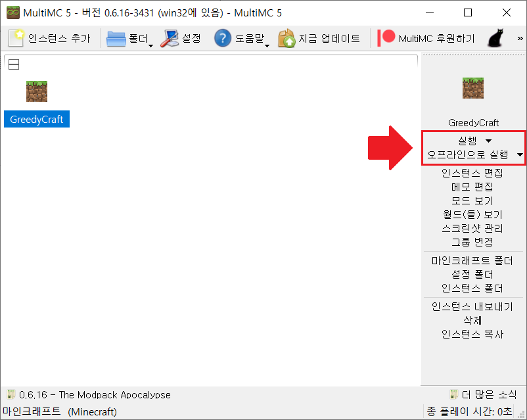Minimize the MultiMC 5 window
Viewport: 527px width, 420px height.
click(x=430, y=12)
